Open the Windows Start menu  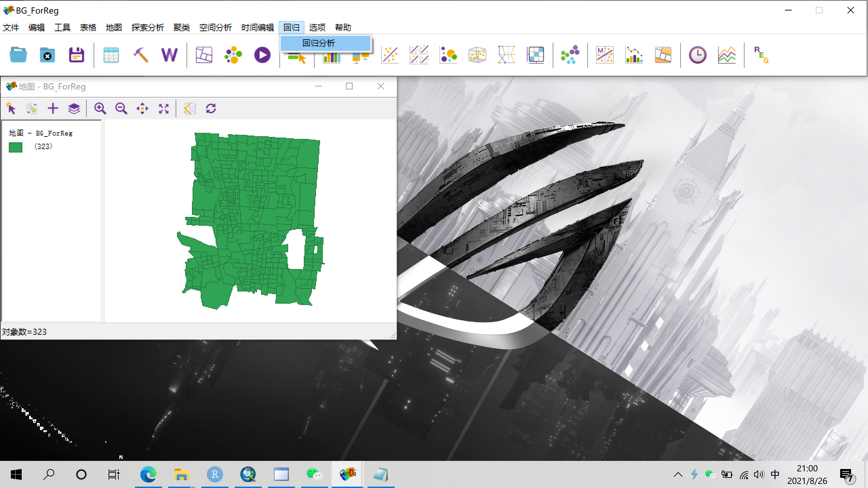[16, 474]
